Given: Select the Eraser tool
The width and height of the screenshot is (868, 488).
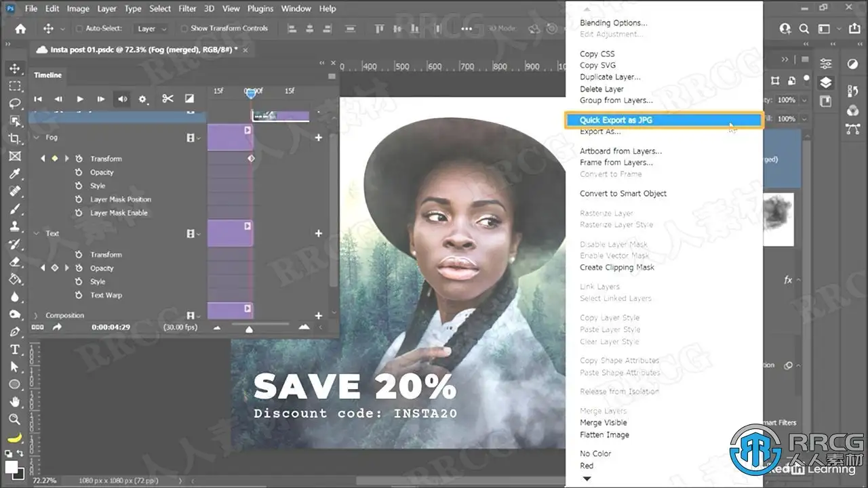Looking at the screenshot, I should coord(14,262).
